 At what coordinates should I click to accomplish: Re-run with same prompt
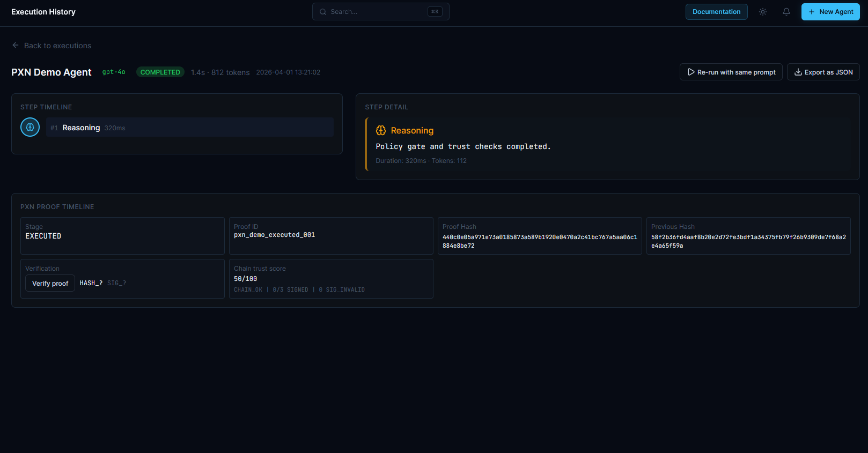coord(731,72)
